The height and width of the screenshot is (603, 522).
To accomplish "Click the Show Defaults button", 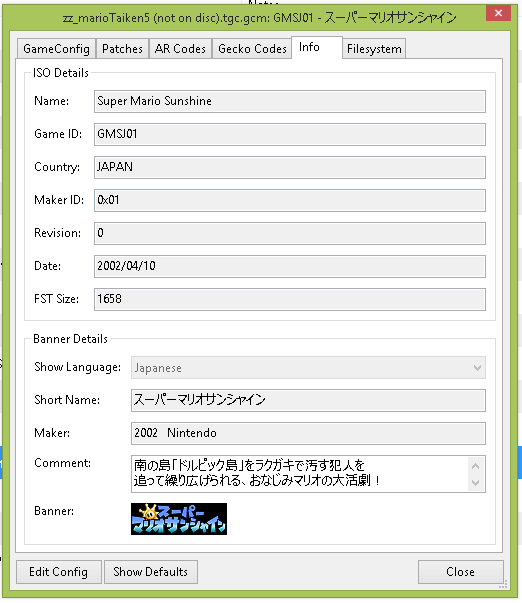I will 151,572.
